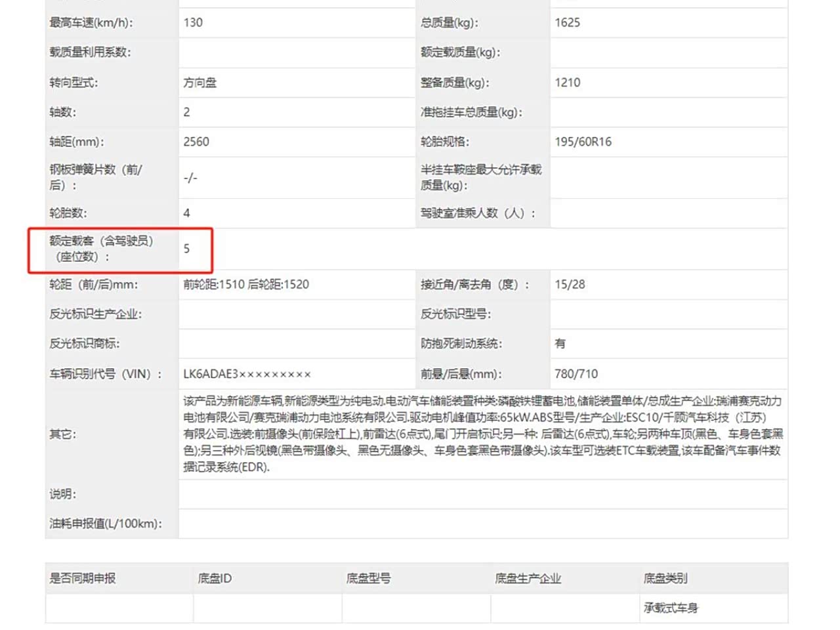The width and height of the screenshot is (840, 630).
Task: Select the 承载式车身 chassis category cell
Action: [671, 608]
